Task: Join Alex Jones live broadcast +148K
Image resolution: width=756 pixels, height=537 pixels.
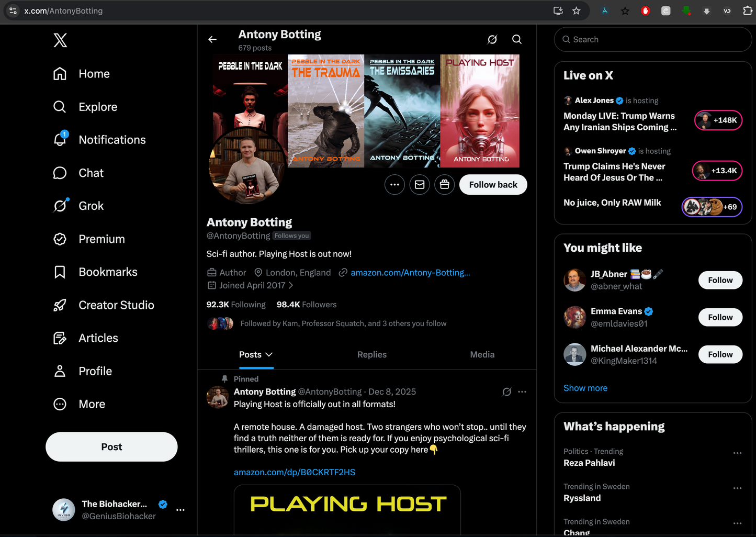Action: coord(718,120)
